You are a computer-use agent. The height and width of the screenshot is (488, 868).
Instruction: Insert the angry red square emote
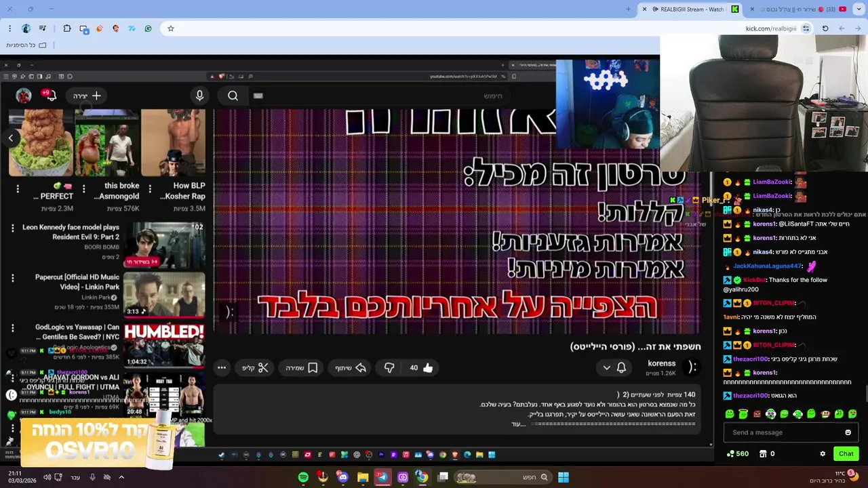point(757,413)
